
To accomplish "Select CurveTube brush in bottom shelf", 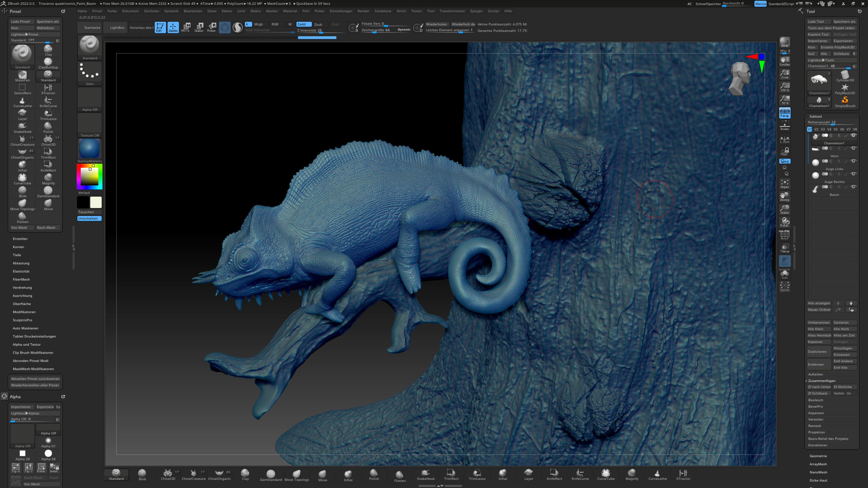I will coord(606,475).
